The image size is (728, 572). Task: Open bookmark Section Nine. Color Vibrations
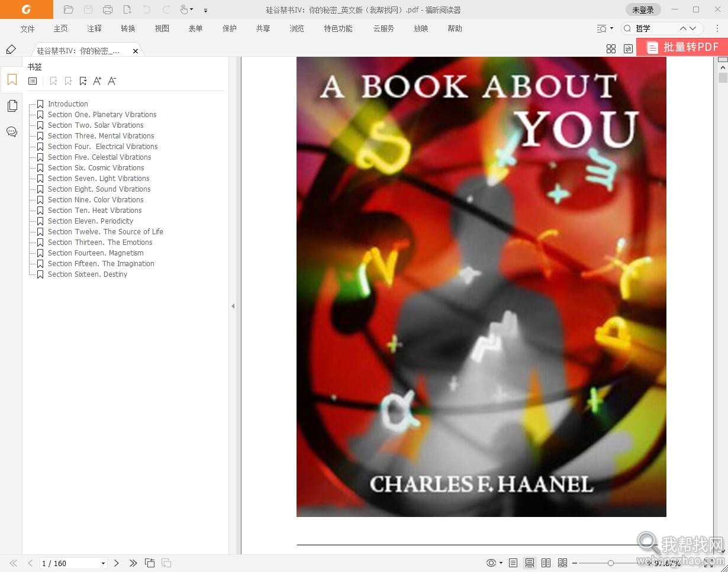point(96,199)
